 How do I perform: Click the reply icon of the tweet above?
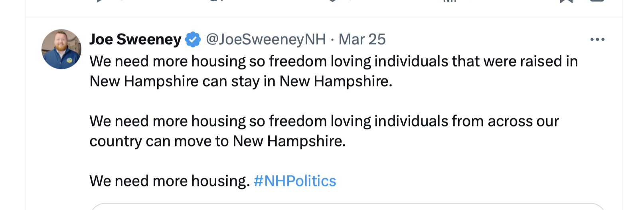coord(101,1)
